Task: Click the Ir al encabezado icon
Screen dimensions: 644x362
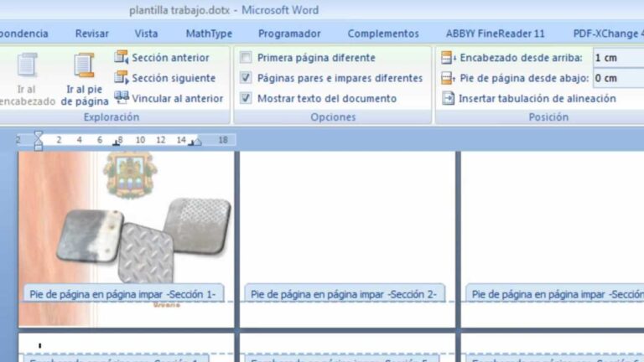Action: (x=27, y=65)
